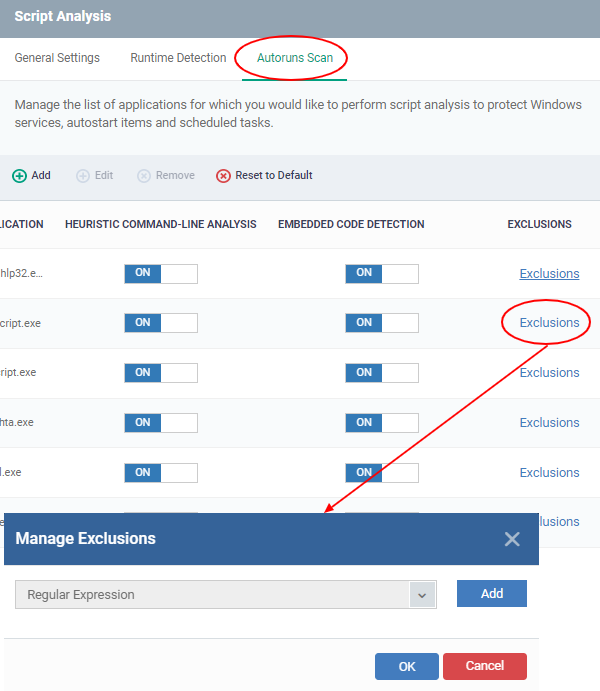Toggle heuristic analysis for hlp32.e... row
Image resolution: width=600 pixels, height=691 pixels.
click(161, 274)
